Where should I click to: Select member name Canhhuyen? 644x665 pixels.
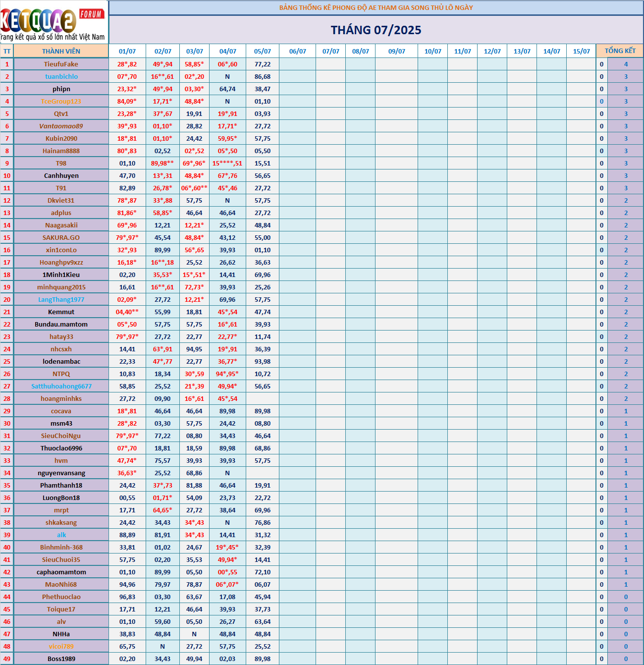[x=61, y=175]
